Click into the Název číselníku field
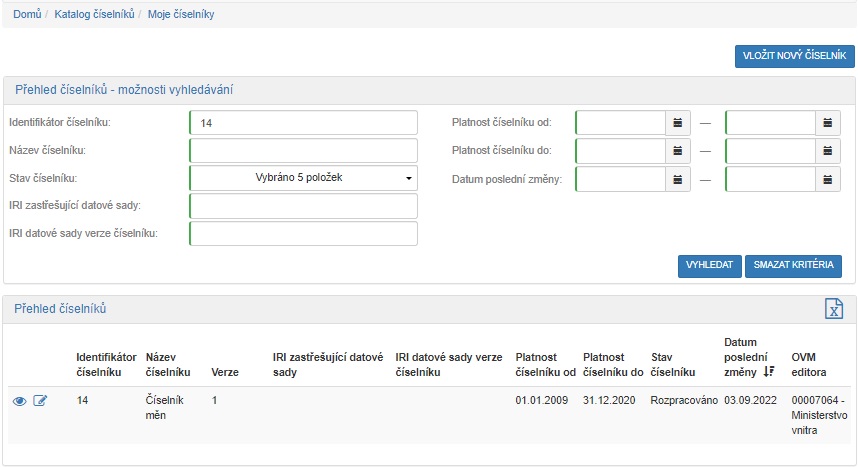This screenshot has height=467, width=858. (x=303, y=151)
